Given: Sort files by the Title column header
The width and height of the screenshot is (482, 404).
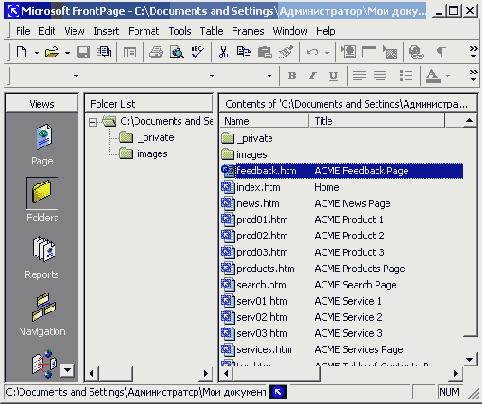Looking at the screenshot, I should [376, 121].
